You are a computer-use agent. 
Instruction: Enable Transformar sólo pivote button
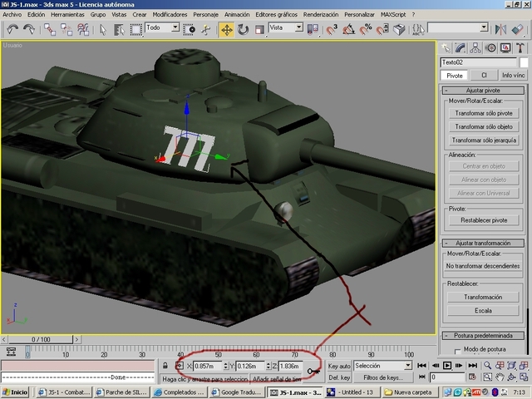(484, 113)
